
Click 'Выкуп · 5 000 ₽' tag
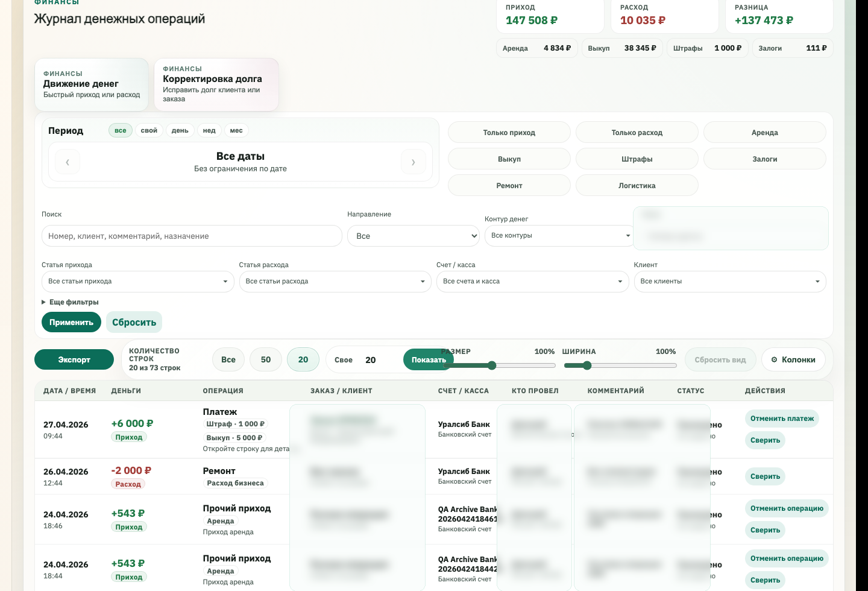click(234, 438)
